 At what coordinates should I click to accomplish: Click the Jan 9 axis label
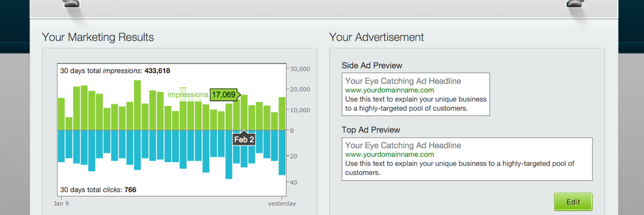tap(61, 204)
